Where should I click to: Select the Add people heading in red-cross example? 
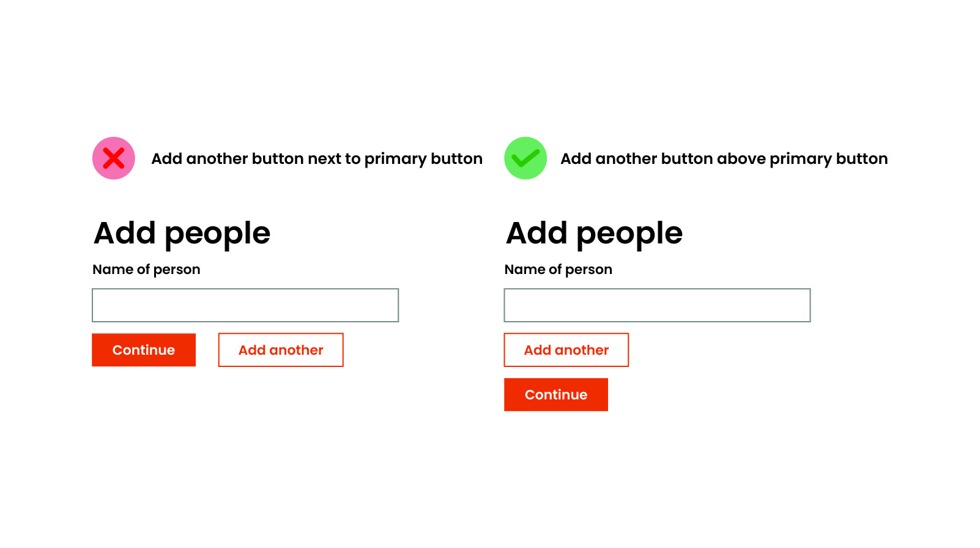[x=182, y=234]
